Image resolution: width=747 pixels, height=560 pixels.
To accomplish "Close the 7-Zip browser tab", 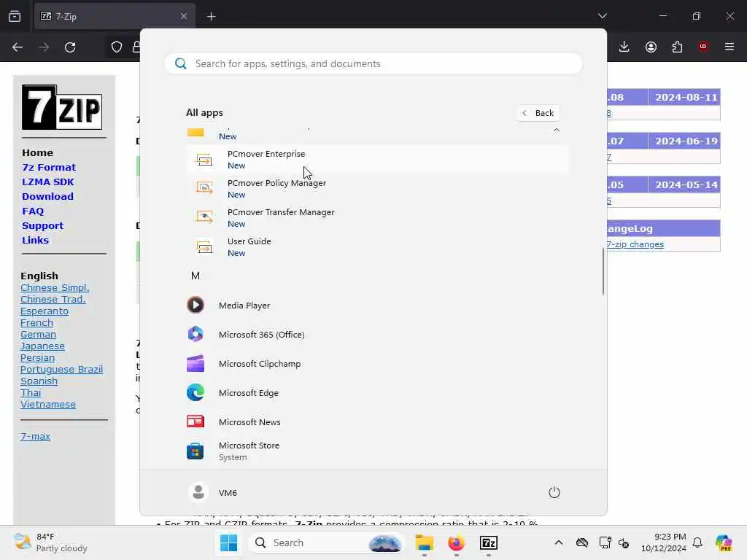I will [184, 16].
